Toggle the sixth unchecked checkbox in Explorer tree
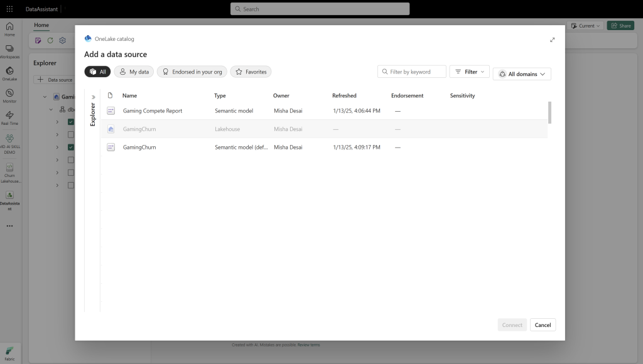 71,185
